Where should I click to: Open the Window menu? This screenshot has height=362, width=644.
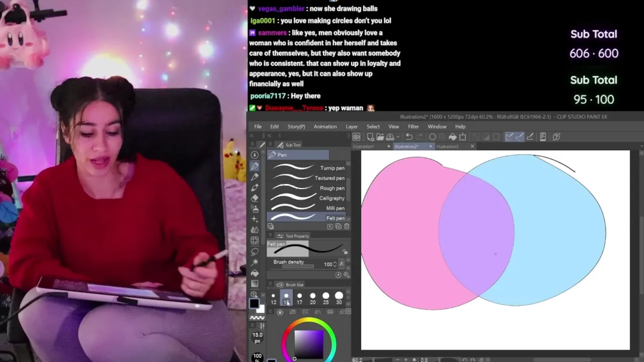click(x=437, y=127)
